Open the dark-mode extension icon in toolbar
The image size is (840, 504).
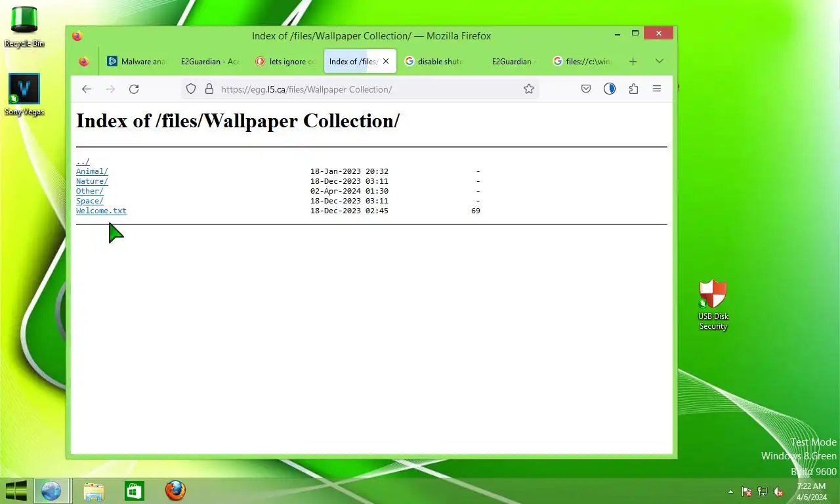(610, 89)
